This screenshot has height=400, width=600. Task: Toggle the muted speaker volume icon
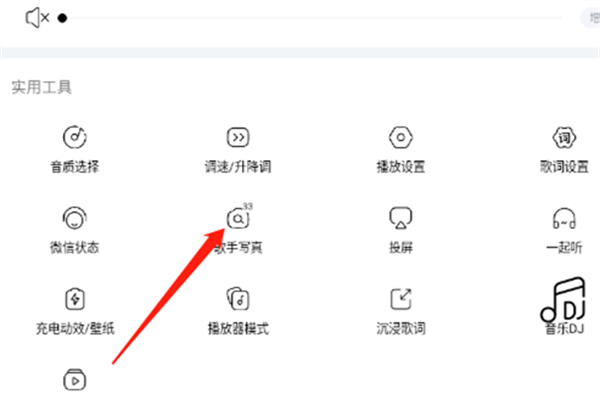coord(37,18)
